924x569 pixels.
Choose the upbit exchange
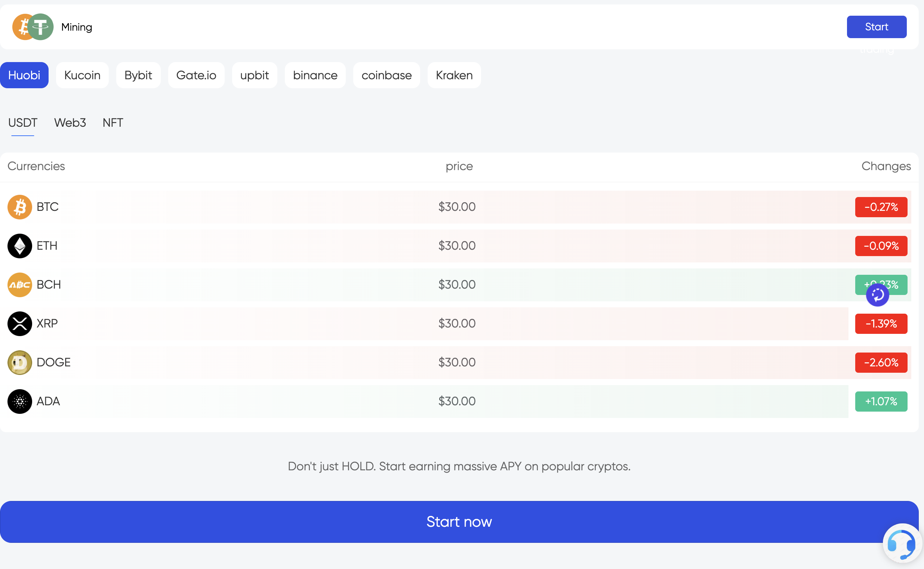pyautogui.click(x=254, y=75)
